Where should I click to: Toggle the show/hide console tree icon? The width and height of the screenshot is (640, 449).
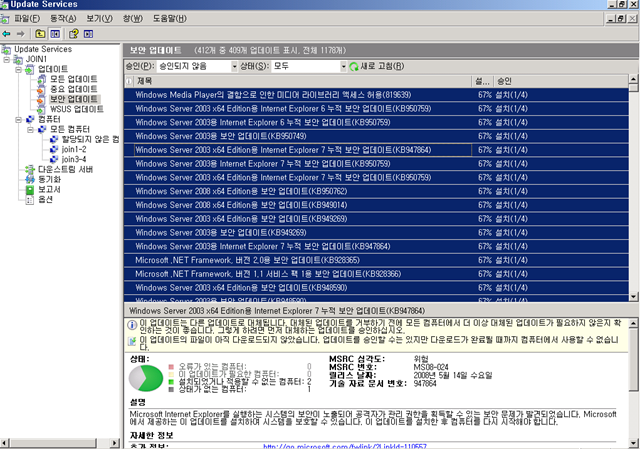point(55,34)
